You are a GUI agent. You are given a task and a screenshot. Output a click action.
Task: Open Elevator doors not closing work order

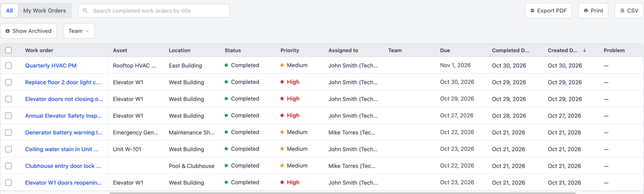point(64,99)
